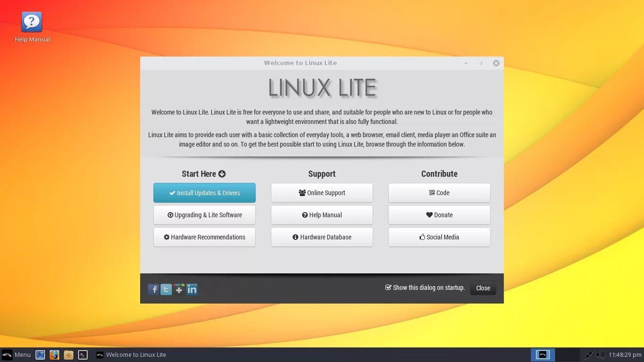644x362 pixels.
Task: Open Hardware Recommendations
Action: 205,237
